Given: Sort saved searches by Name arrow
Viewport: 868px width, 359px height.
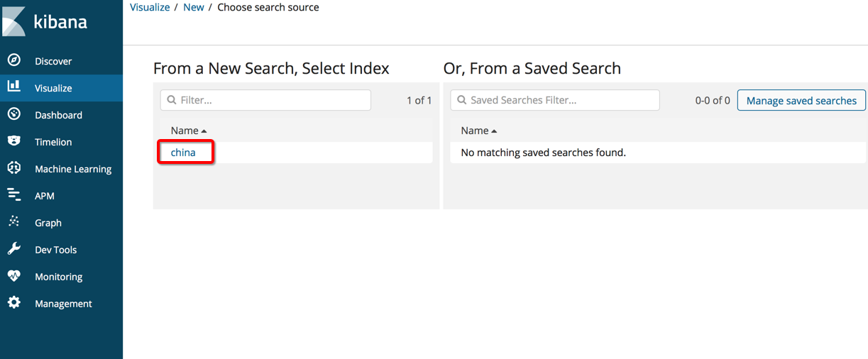Looking at the screenshot, I should pyautogui.click(x=495, y=131).
